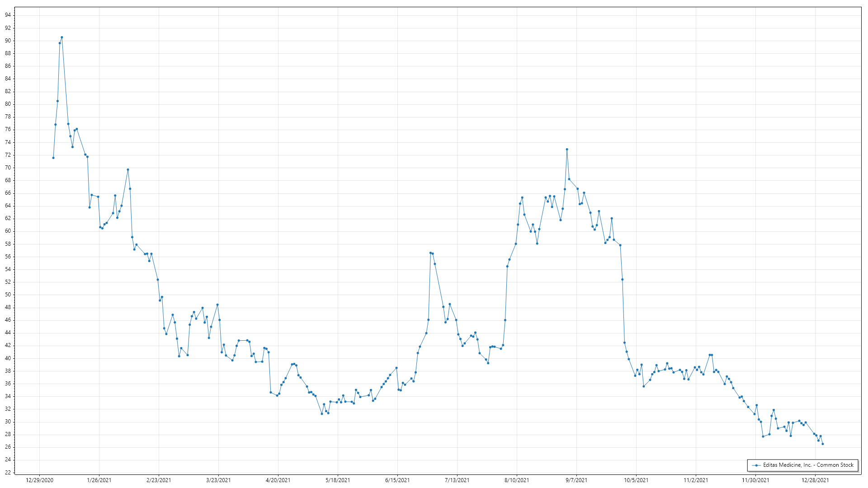Screen dimensions: 868x488
Task: Click the 11/30/2021 x-axis date label
Action: pyautogui.click(x=755, y=480)
